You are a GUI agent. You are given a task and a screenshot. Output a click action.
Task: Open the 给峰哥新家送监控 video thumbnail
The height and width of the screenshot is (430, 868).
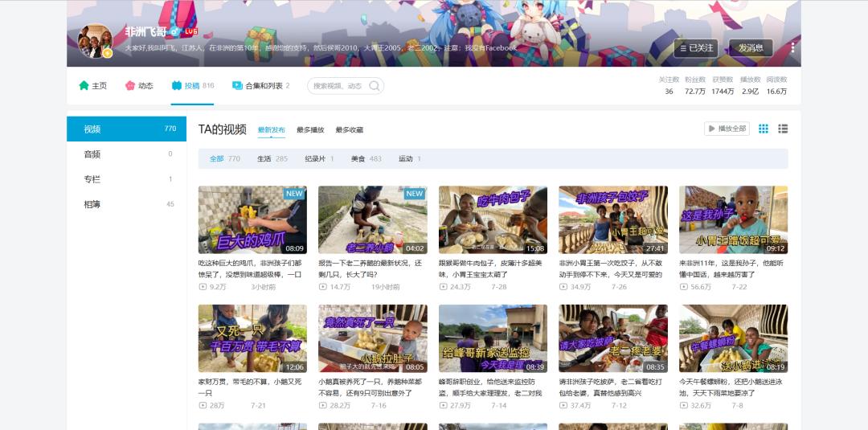[493, 338]
